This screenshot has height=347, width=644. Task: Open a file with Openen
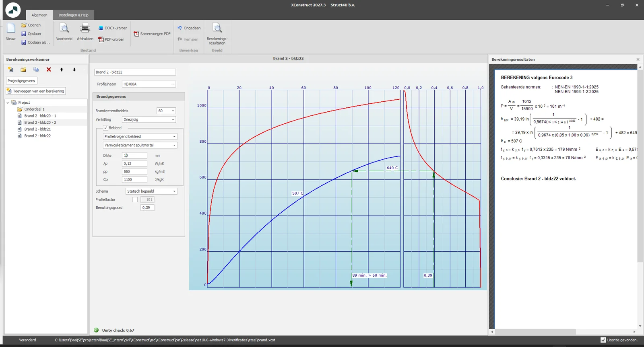[31, 25]
